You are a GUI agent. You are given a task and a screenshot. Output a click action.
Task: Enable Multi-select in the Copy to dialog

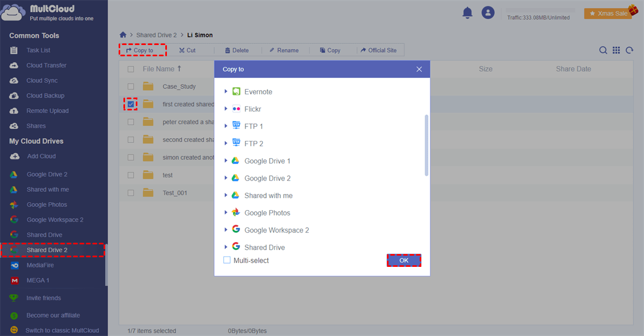[226, 260]
